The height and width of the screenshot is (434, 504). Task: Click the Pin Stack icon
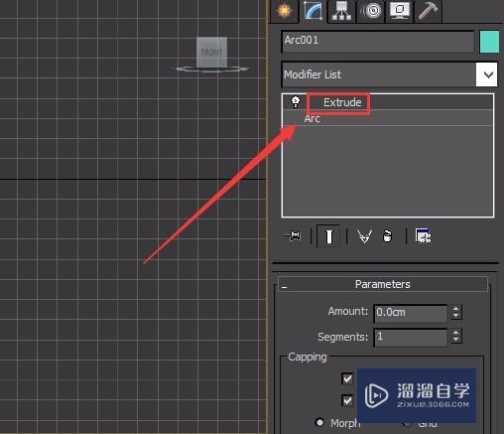pyautogui.click(x=293, y=235)
